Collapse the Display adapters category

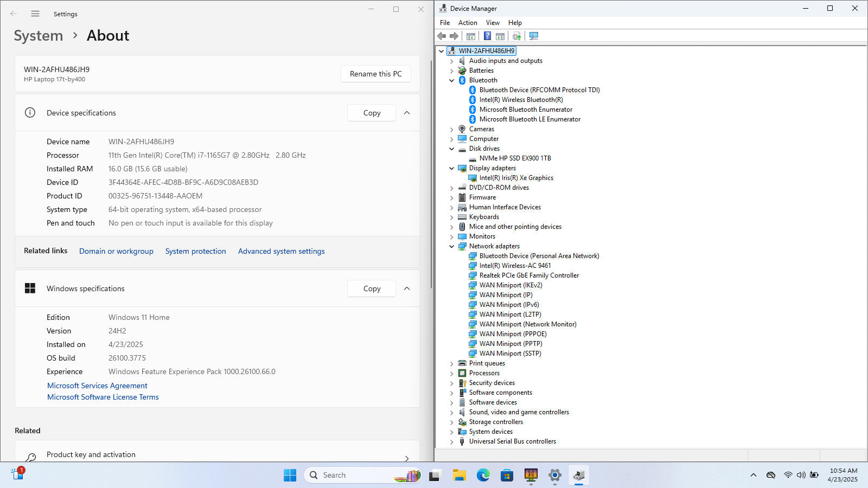tap(451, 168)
